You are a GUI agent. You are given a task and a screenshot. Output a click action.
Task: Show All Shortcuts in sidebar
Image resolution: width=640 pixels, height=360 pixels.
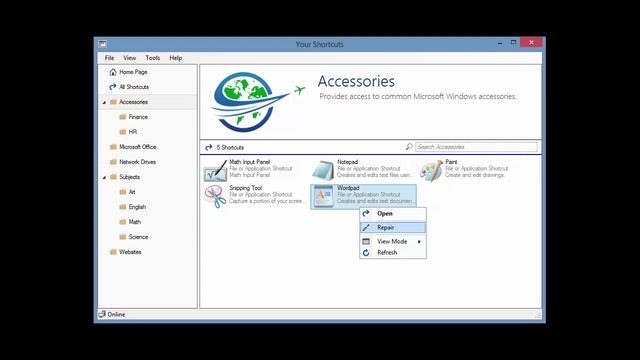[x=134, y=87]
